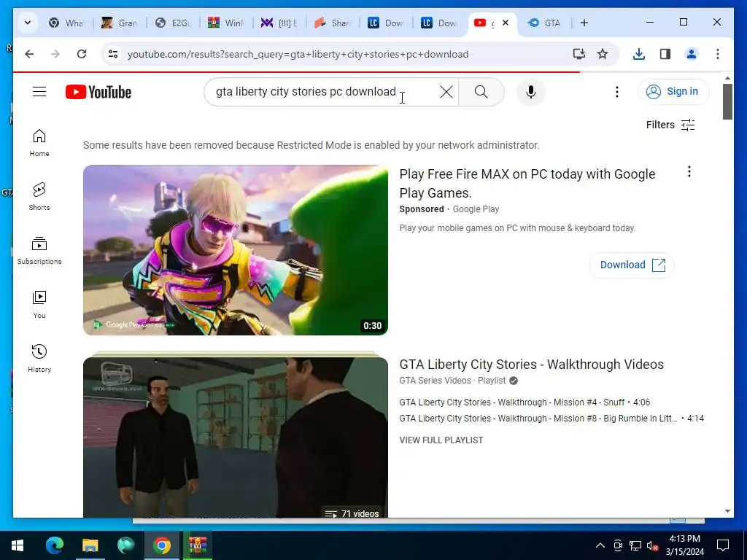This screenshot has width=747, height=560.
Task: Expand the tab search dropdown
Action: (28, 23)
